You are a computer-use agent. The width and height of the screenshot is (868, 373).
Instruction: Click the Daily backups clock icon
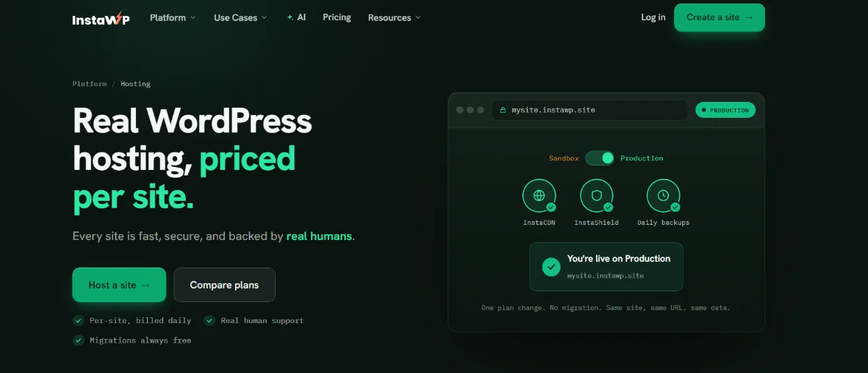click(x=663, y=195)
